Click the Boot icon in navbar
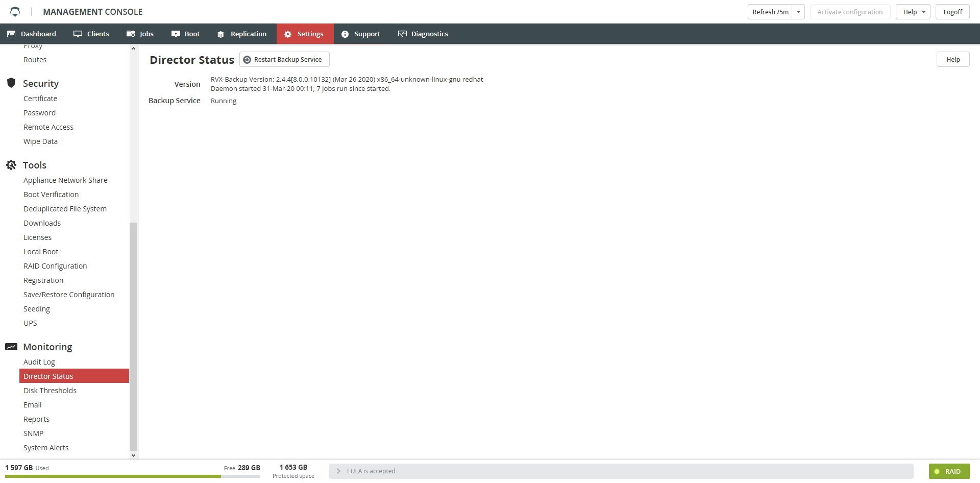Image resolution: width=980 pixels, height=483 pixels. (176, 34)
